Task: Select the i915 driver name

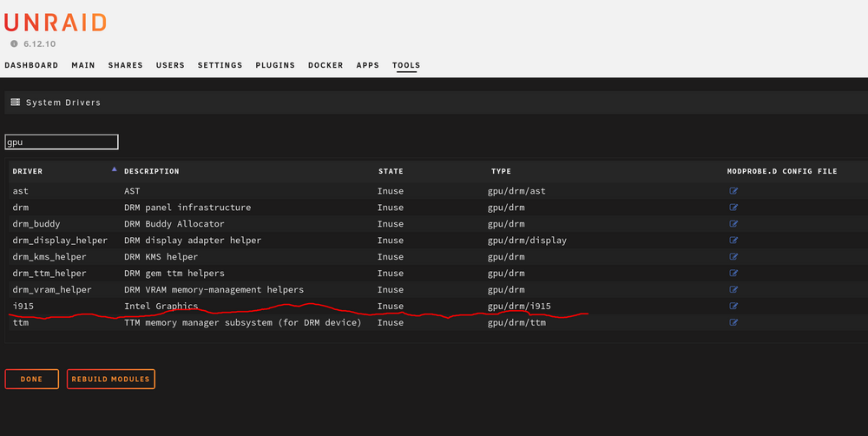Action: 23,306
